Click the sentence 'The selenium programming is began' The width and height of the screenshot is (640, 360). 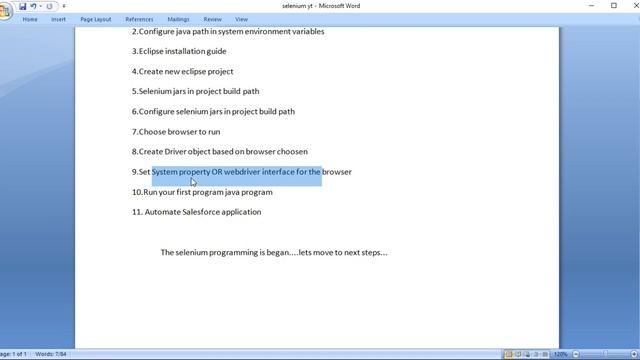[224, 252]
